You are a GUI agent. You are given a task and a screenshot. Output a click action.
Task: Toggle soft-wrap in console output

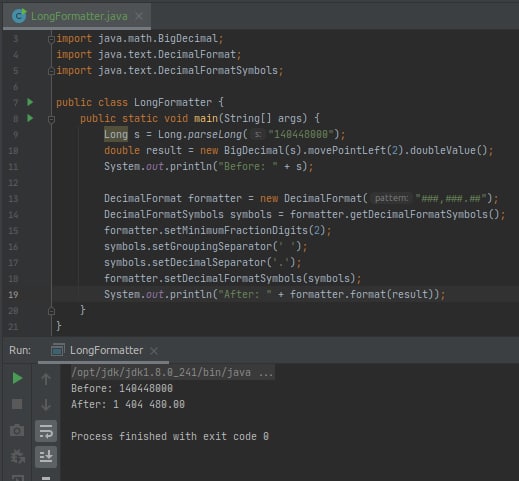[46, 431]
